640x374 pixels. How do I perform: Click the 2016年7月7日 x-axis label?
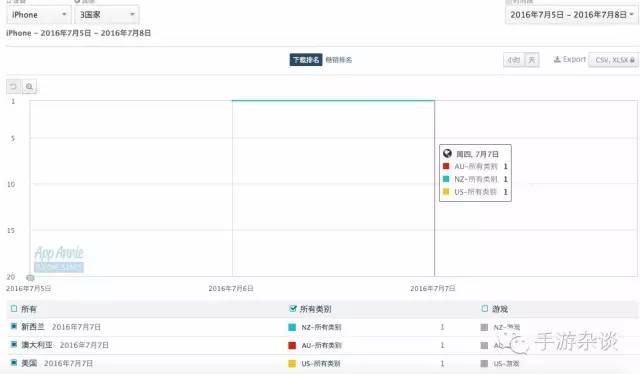[x=433, y=289]
